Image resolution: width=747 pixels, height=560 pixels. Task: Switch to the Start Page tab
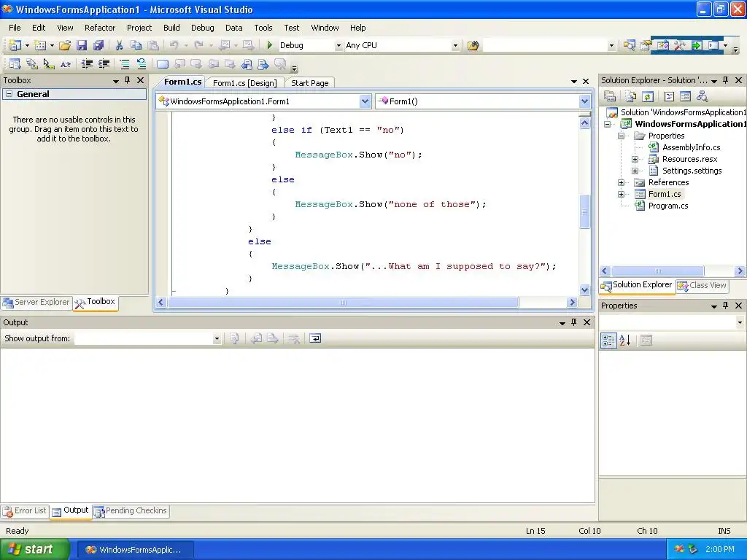(x=309, y=83)
